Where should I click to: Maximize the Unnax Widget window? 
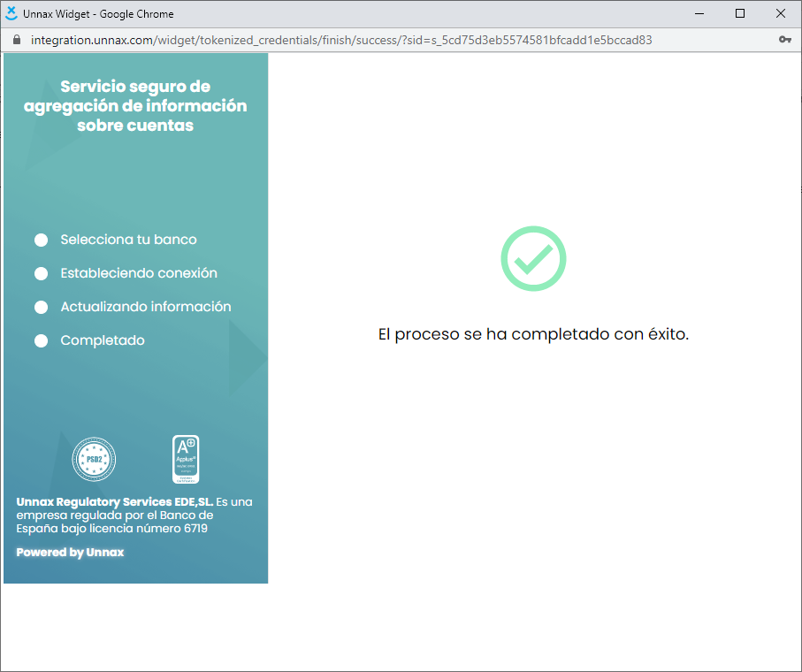click(739, 14)
